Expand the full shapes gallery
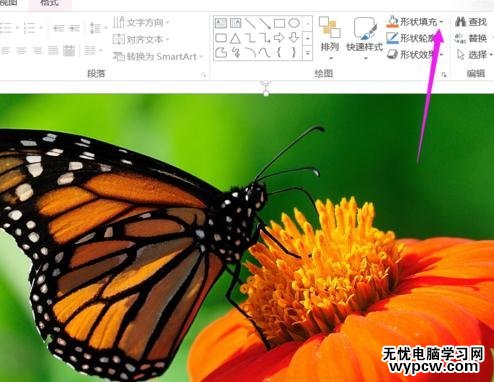The image size is (494, 382). [308, 53]
